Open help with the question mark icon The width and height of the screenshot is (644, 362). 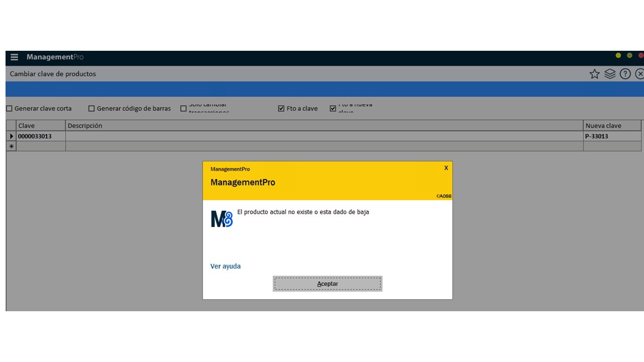point(625,74)
